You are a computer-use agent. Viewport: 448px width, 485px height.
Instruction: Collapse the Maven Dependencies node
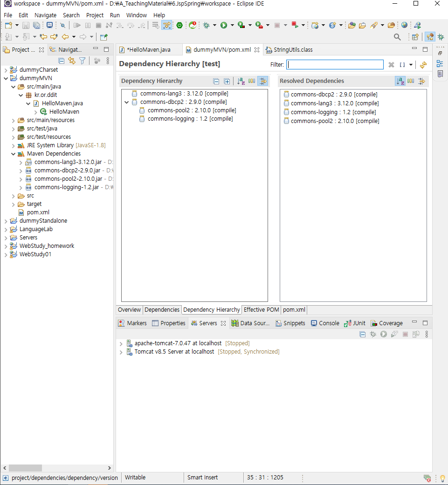coord(14,154)
